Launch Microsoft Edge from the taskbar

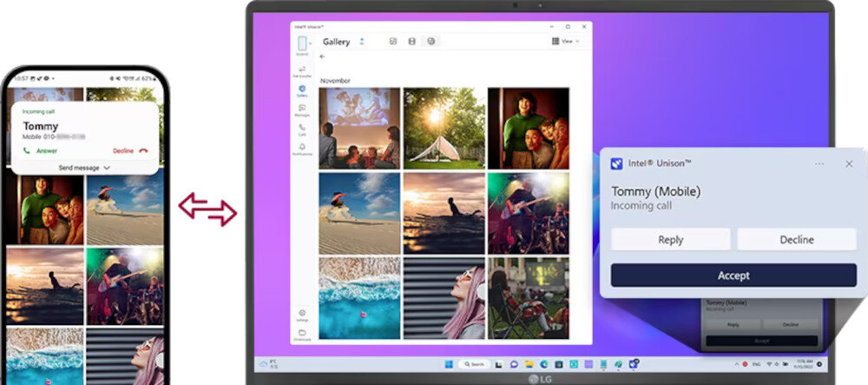tap(544, 364)
